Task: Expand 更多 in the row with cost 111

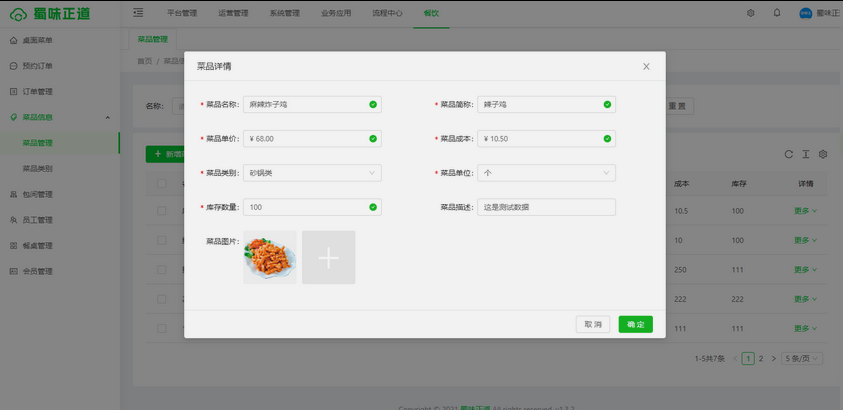Action: click(x=805, y=328)
